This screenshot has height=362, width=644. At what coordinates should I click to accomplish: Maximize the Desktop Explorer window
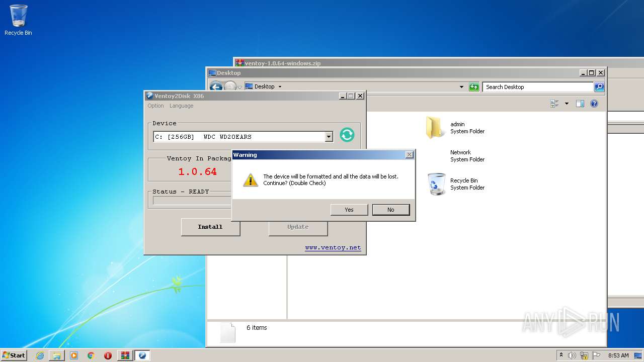(592, 73)
